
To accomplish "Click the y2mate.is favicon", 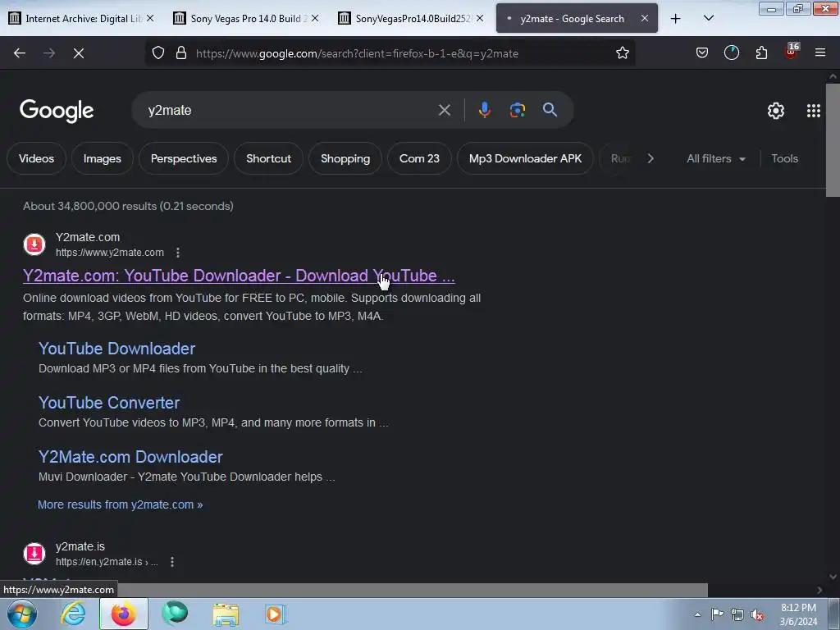I will 34,554.
